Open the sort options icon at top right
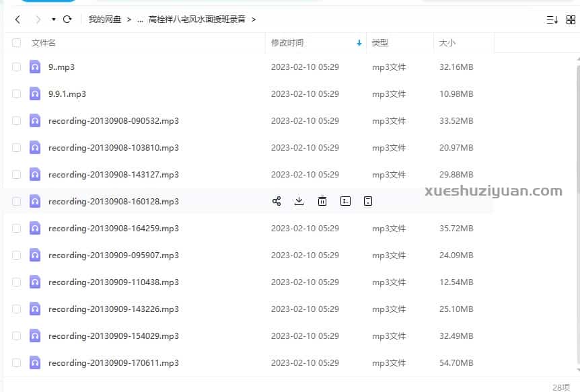This screenshot has height=392, width=580. (x=552, y=19)
